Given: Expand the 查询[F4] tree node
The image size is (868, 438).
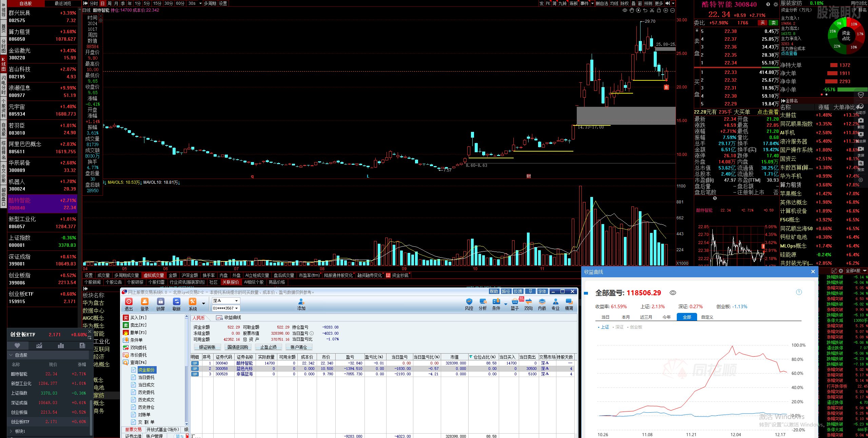Looking at the screenshot, I should 135,362.
